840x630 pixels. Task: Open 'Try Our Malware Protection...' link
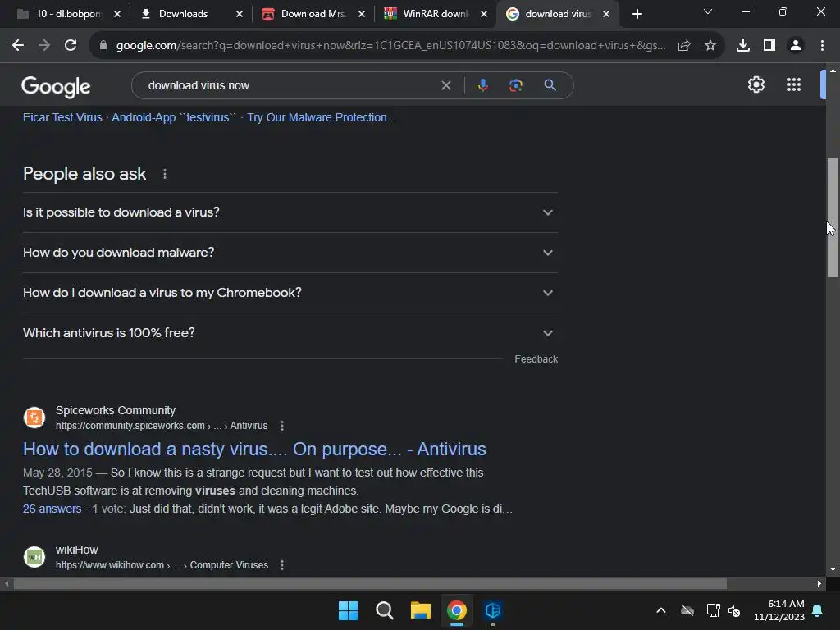[x=322, y=117]
